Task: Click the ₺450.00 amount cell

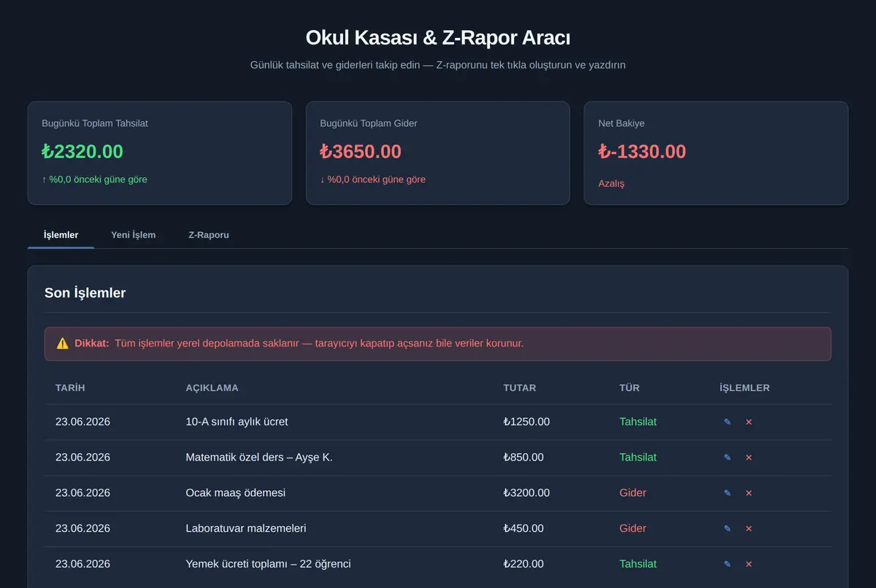Action: (523, 528)
